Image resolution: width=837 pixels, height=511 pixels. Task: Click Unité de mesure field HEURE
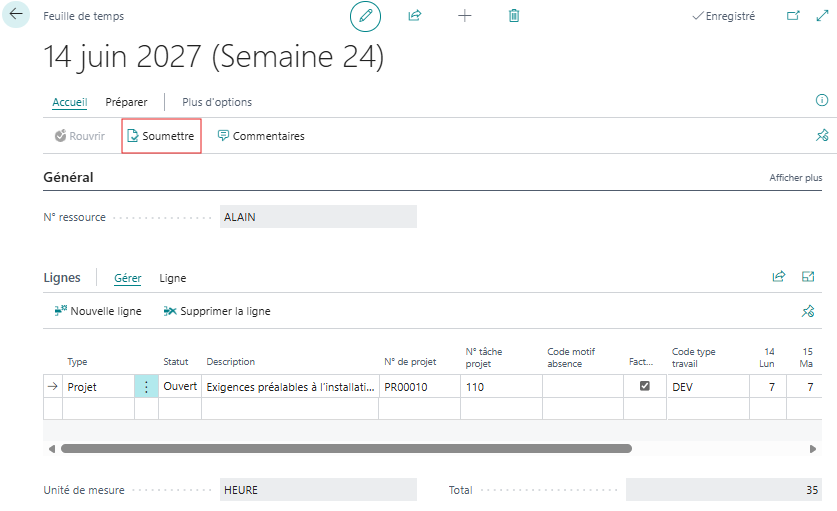tap(318, 490)
